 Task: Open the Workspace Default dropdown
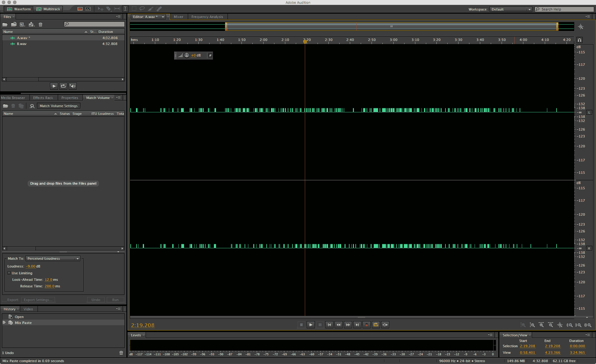click(x=511, y=9)
